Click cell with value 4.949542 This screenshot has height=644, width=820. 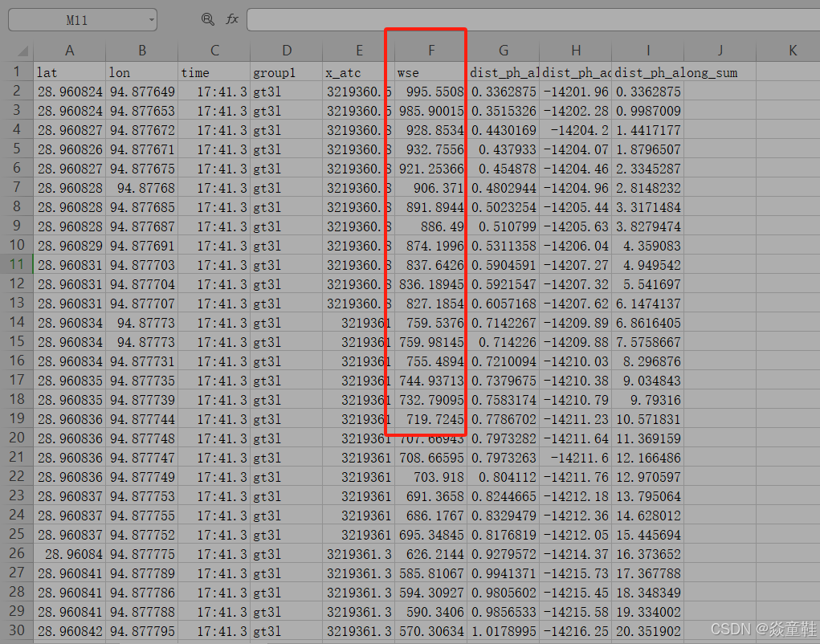coord(647,265)
